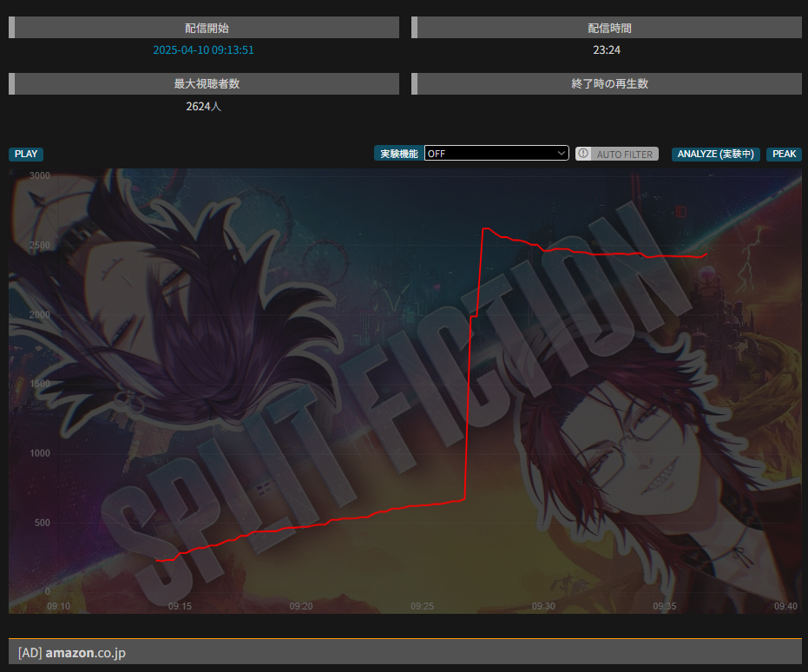Click the 実験機能 label button
This screenshot has height=672, width=808.
[x=399, y=154]
